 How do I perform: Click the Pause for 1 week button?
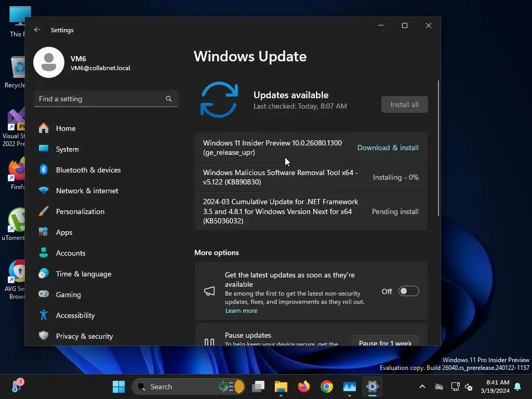coord(385,342)
